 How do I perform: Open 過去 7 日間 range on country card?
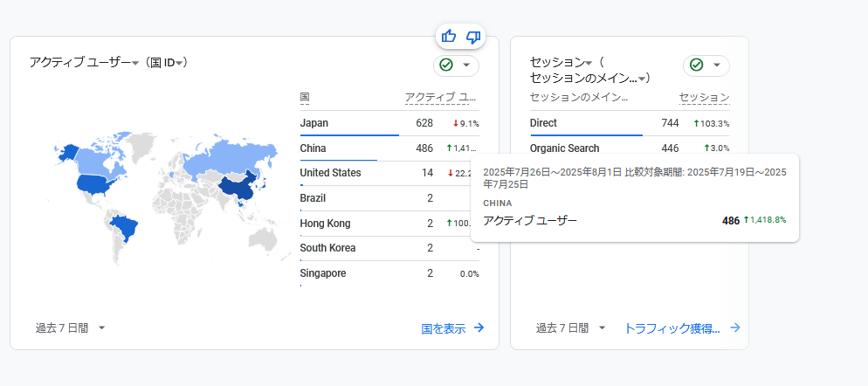[x=71, y=327]
